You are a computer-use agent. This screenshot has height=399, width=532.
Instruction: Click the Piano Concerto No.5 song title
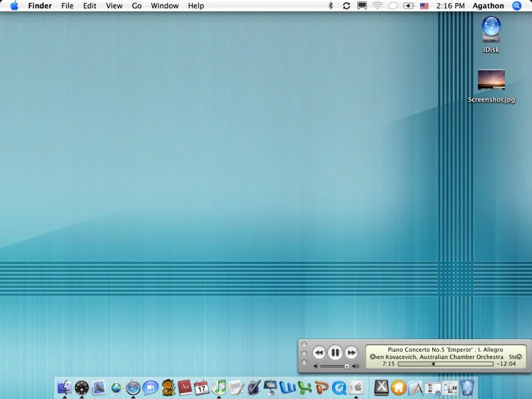click(x=446, y=350)
